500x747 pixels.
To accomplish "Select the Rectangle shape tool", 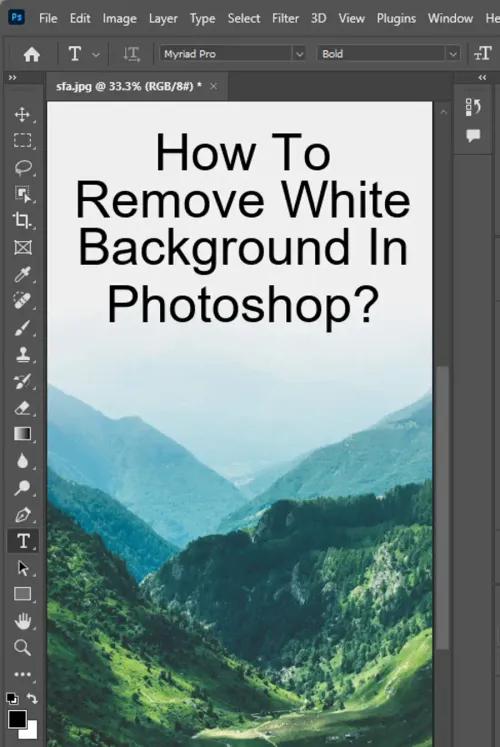I will [22, 594].
